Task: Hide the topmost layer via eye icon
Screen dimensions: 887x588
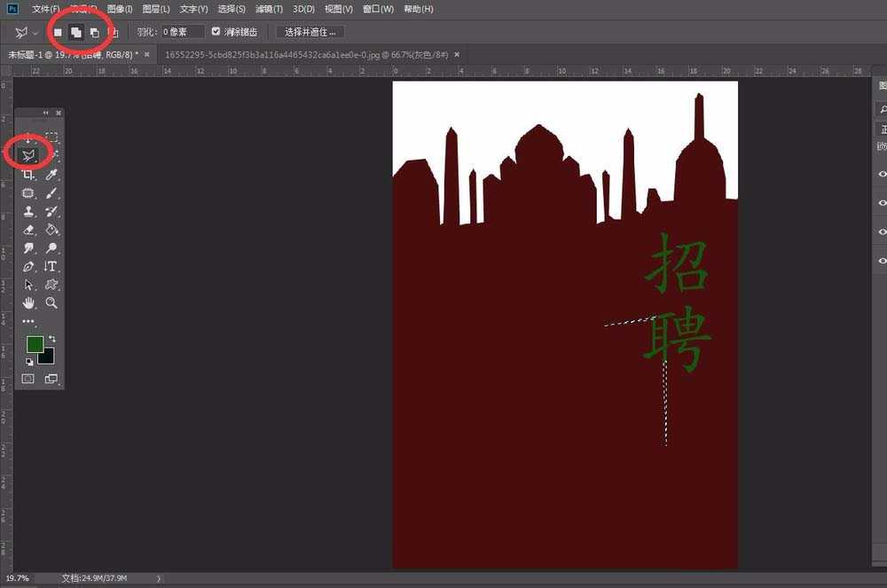Action: [x=882, y=174]
